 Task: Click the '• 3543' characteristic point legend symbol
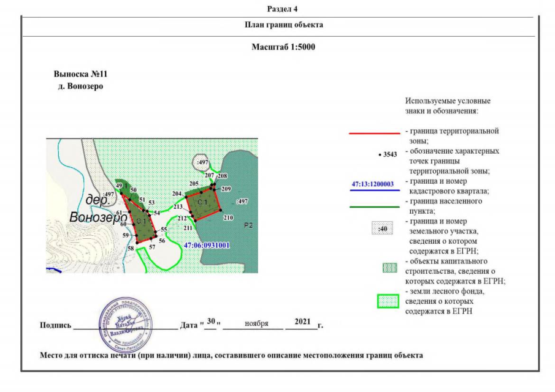[x=388, y=154]
